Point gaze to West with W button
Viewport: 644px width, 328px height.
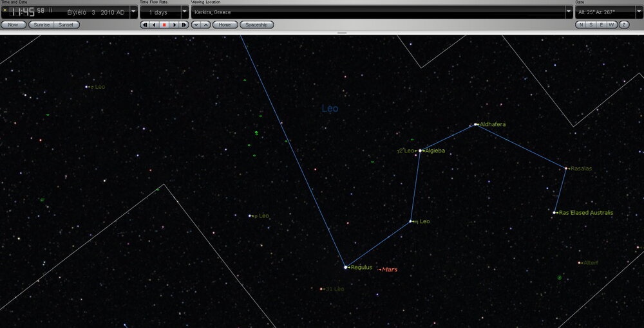[611, 25]
